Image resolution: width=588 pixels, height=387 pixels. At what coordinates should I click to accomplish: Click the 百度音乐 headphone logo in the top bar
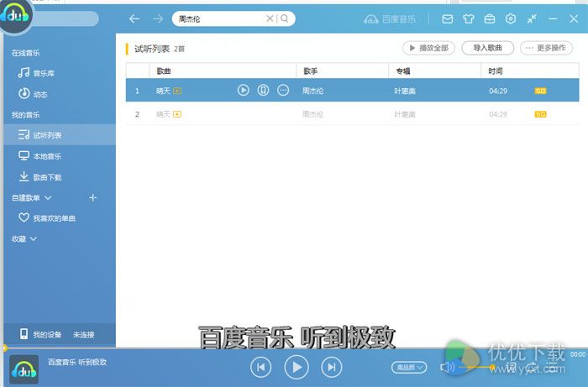(390, 19)
